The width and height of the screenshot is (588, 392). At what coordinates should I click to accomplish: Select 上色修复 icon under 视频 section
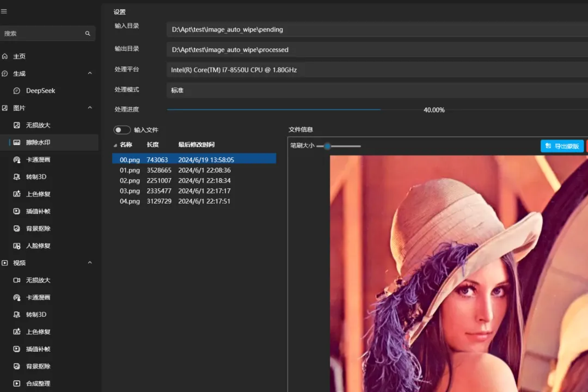[16, 332]
